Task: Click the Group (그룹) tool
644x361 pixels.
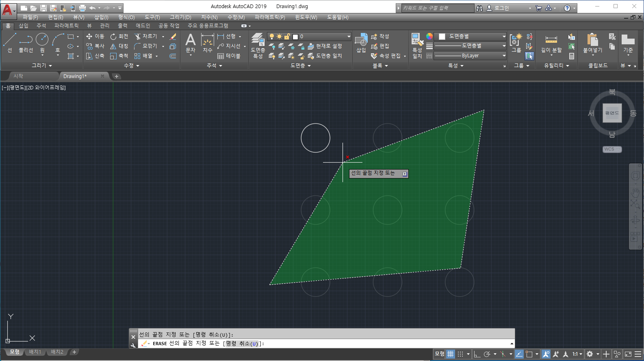Action: click(x=516, y=43)
